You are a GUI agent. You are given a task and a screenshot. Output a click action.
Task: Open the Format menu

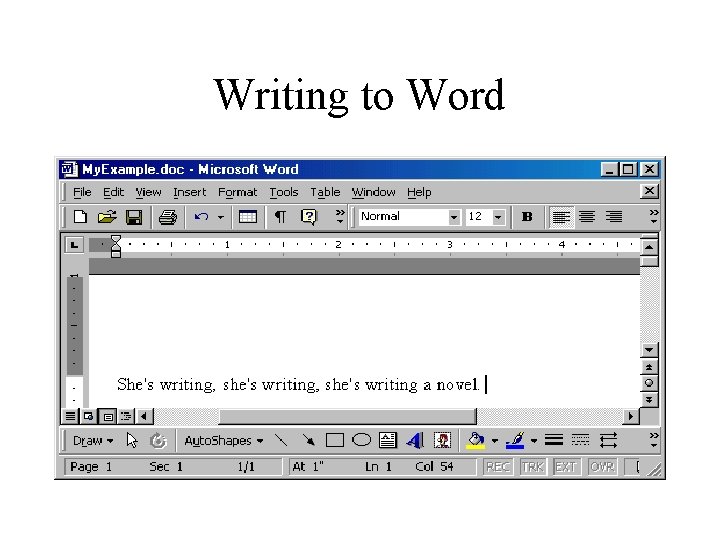(x=237, y=192)
